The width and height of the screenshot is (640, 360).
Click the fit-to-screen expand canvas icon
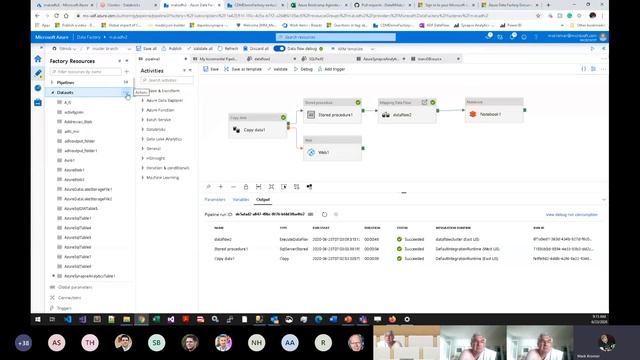tap(271, 187)
